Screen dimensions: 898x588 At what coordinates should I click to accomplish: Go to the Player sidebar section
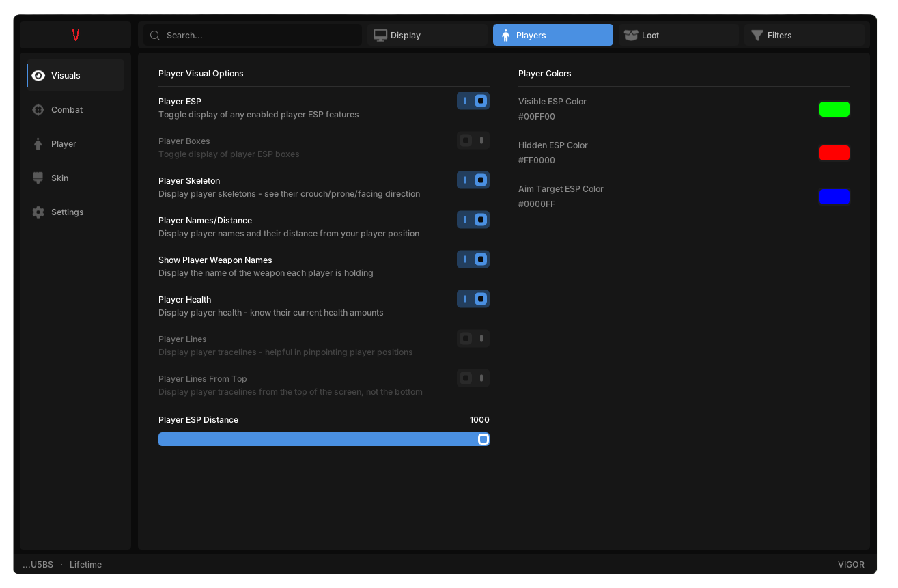click(x=76, y=143)
